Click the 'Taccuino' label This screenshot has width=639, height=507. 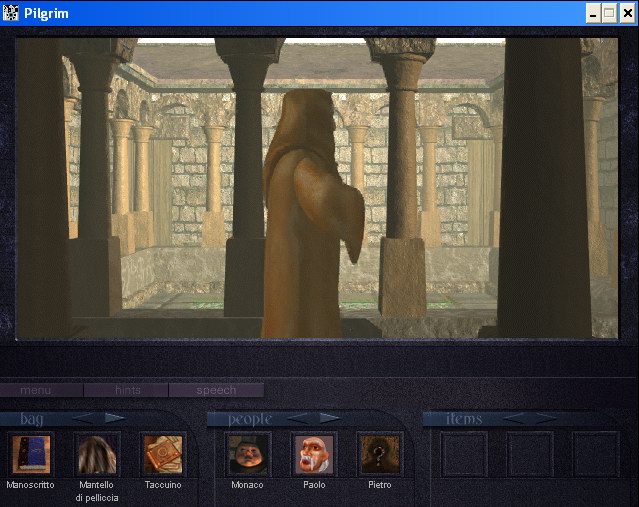163,485
